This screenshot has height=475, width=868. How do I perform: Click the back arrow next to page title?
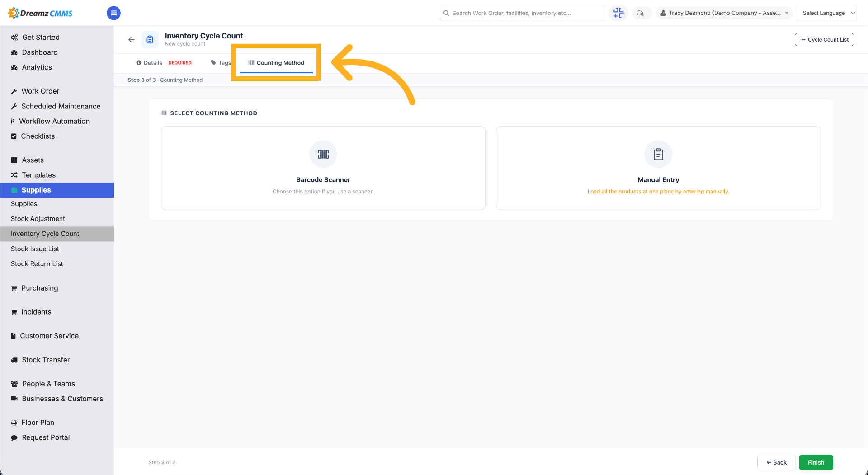click(132, 40)
